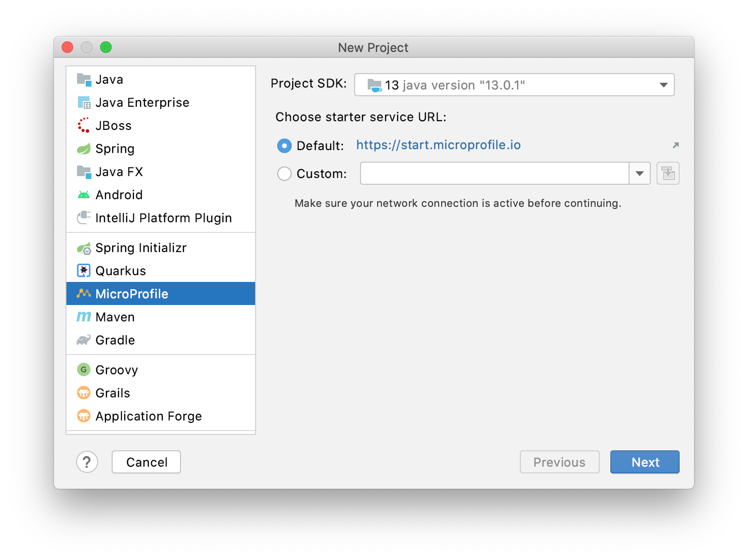Click inside the Custom URL input field
The image size is (748, 560).
pyautogui.click(x=491, y=173)
